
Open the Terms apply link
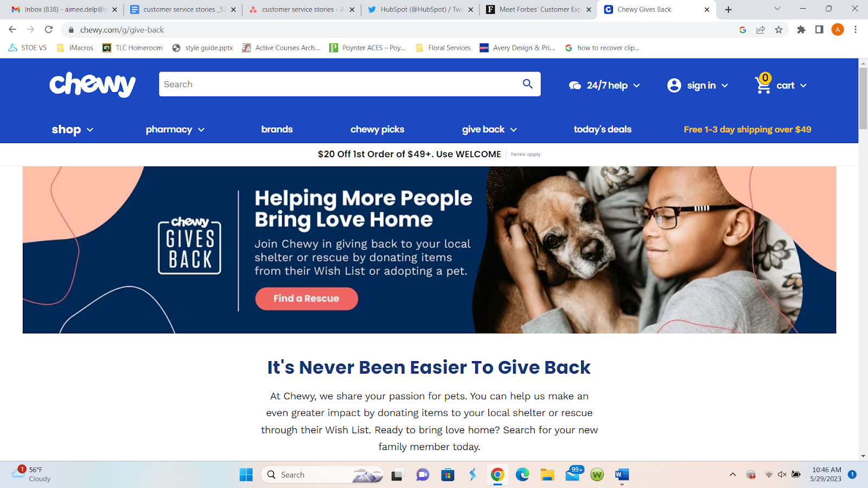coord(526,155)
